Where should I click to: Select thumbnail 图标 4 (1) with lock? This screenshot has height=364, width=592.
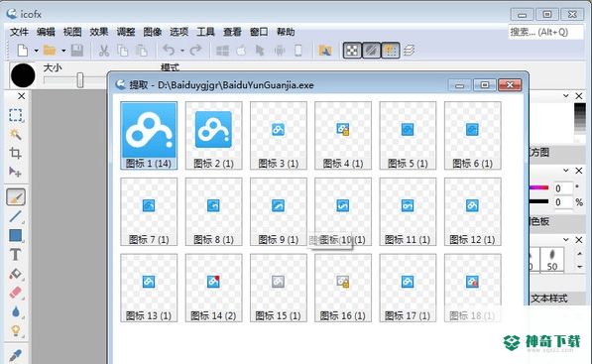click(343, 135)
